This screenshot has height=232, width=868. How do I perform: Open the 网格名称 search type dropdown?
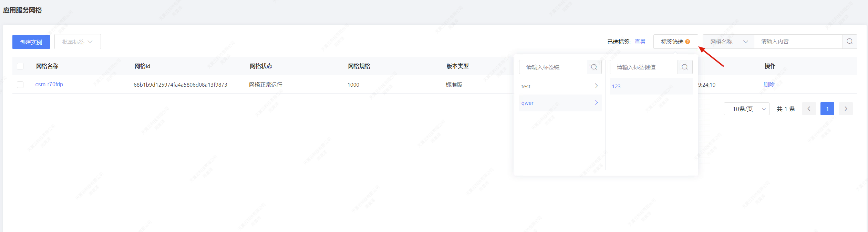728,42
